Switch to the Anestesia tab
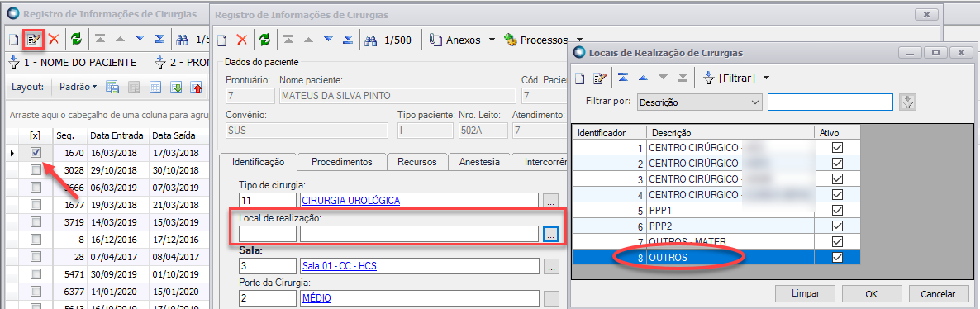Image resolution: width=980 pixels, height=309 pixels. click(479, 161)
